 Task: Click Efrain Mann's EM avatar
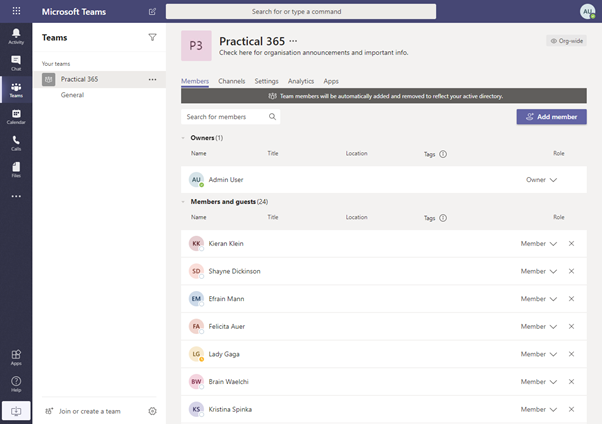(196, 299)
